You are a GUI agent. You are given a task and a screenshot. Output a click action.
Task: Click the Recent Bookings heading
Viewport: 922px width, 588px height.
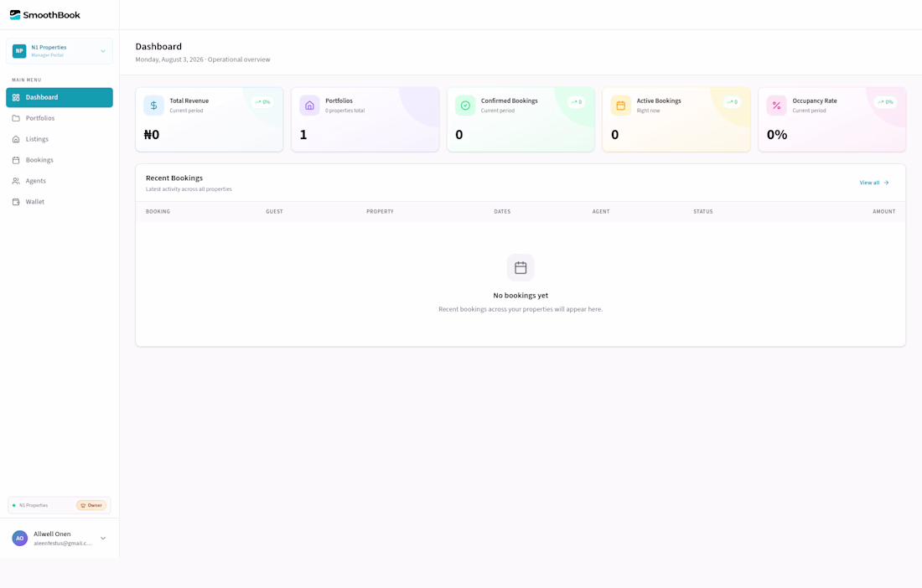tap(174, 178)
